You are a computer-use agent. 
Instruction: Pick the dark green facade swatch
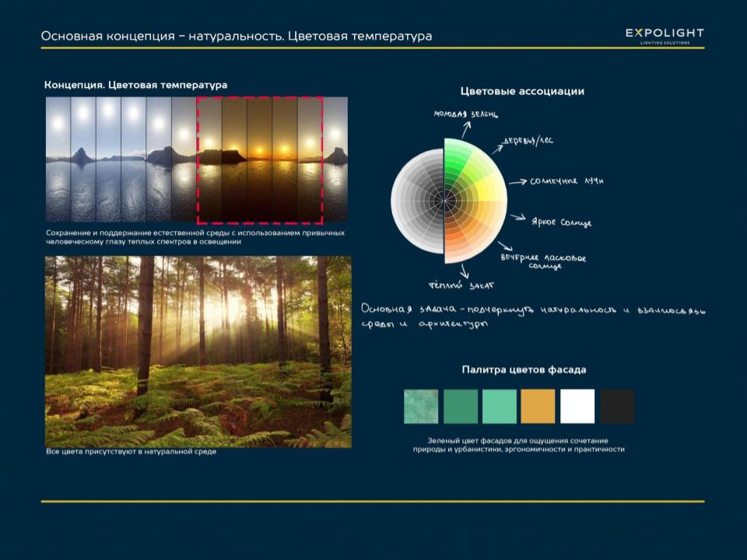[x=460, y=406]
